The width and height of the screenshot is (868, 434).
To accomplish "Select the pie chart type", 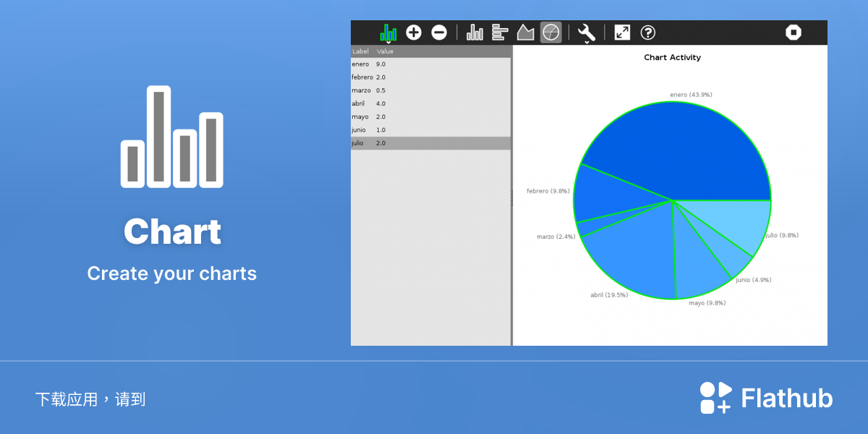I will [x=551, y=33].
